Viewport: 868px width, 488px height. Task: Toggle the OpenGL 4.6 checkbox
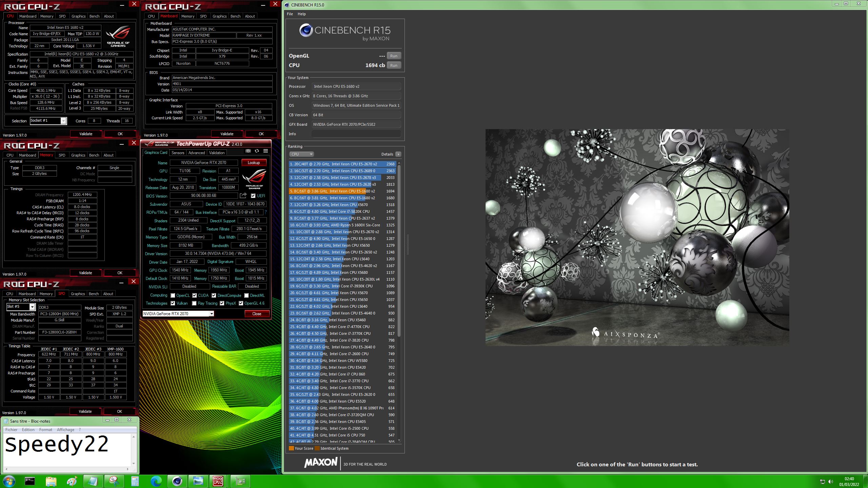(x=241, y=303)
